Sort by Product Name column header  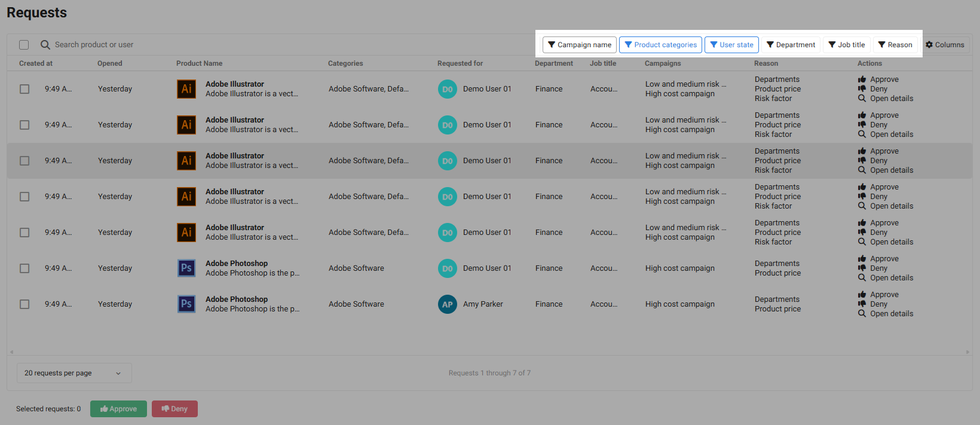coord(199,63)
